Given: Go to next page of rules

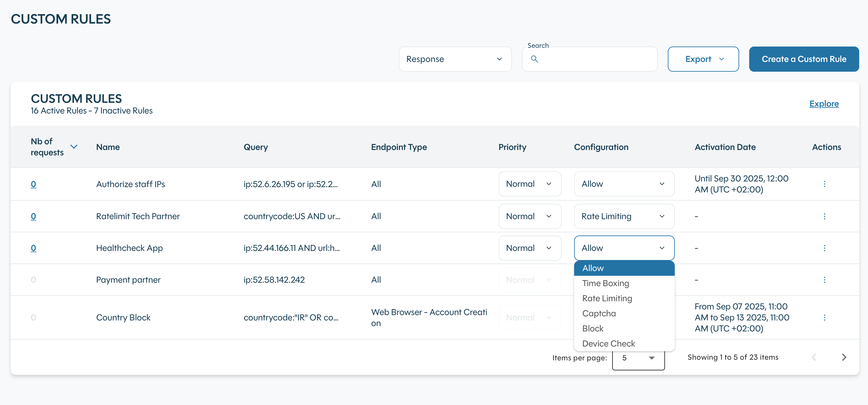Looking at the screenshot, I should tap(844, 357).
